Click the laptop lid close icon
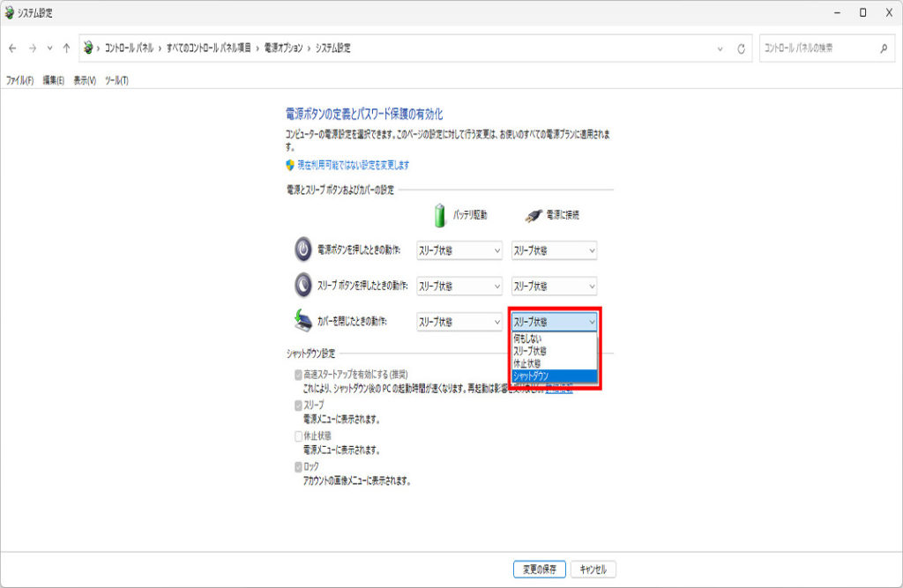 [303, 321]
